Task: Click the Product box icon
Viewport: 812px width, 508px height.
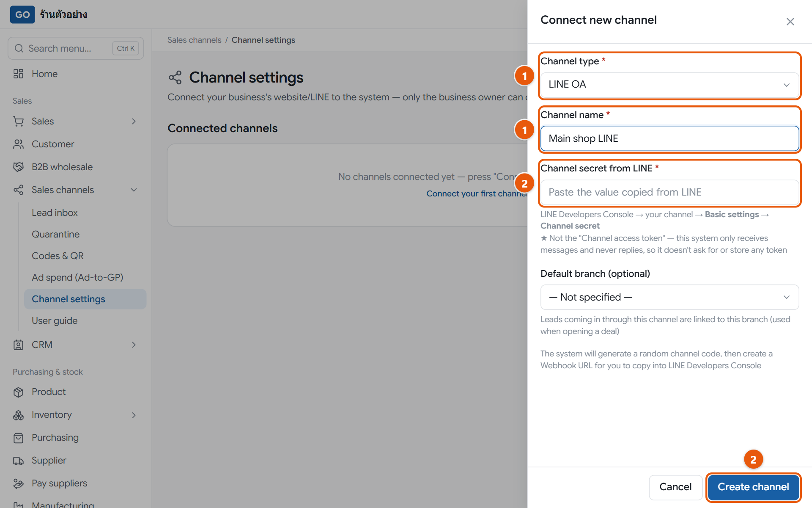Action: pos(18,392)
